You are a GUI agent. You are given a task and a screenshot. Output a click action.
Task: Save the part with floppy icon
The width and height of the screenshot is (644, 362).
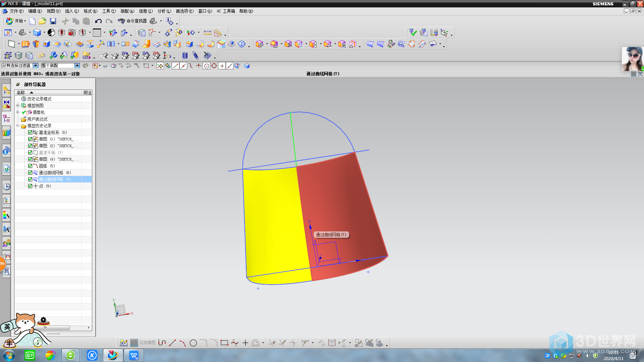(x=53, y=21)
